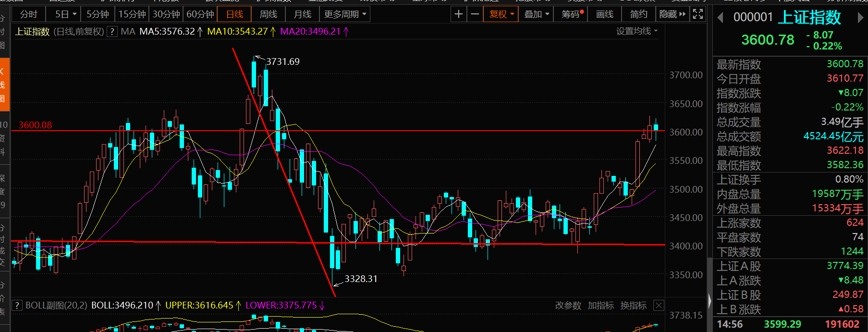Click the stock code 000001
This screenshot has width=868, height=332.
point(753,17)
